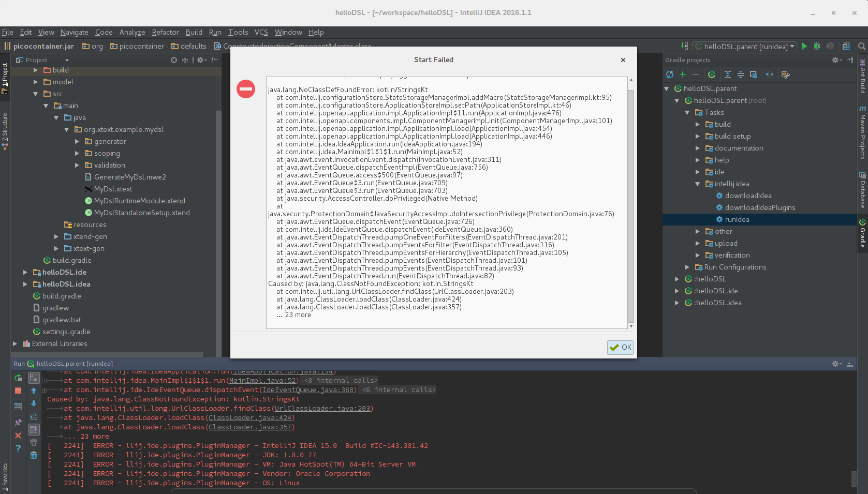This screenshot has height=494, width=868.
Task: Toggle Gradle offline mode
Action: click(770, 74)
